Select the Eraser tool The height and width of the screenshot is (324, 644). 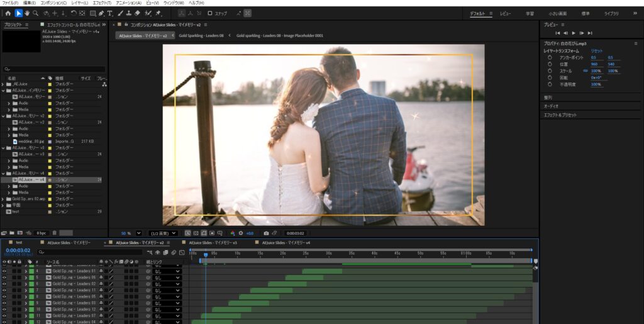(x=137, y=13)
